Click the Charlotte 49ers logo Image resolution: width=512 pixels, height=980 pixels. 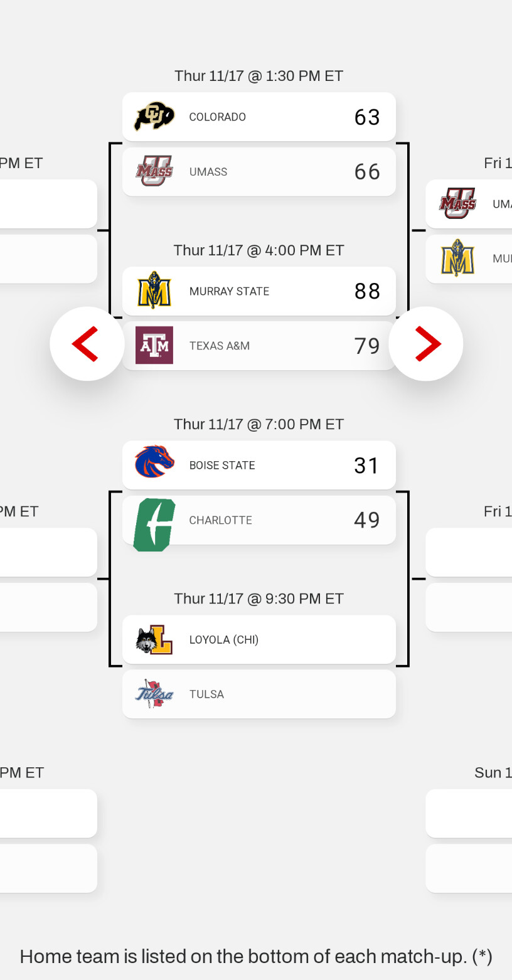click(154, 525)
